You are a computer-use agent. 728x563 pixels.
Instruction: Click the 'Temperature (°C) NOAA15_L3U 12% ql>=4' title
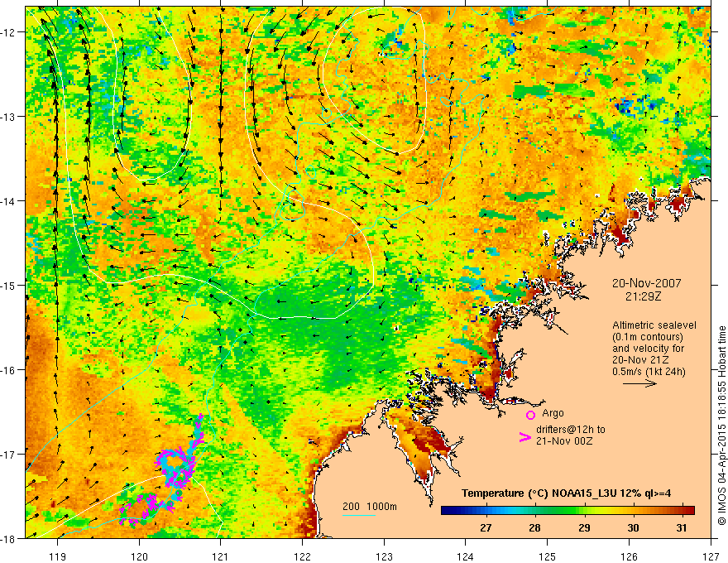pyautogui.click(x=566, y=493)
